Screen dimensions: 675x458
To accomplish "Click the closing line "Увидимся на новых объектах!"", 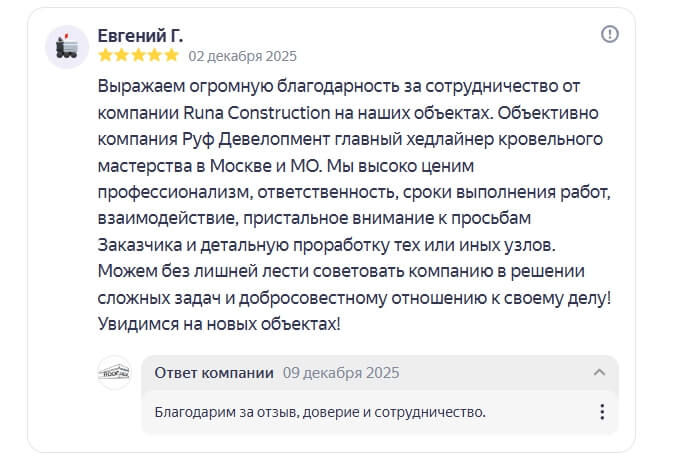I will pyautogui.click(x=219, y=323).
